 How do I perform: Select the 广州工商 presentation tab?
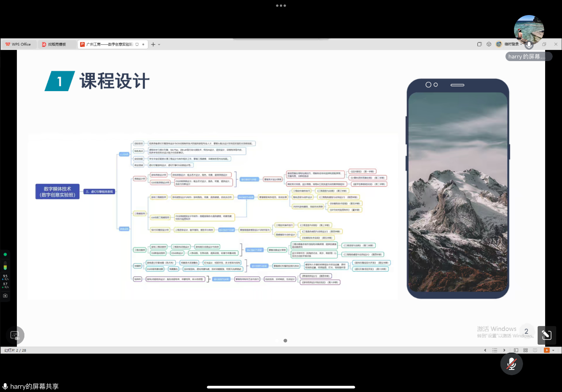(109, 44)
